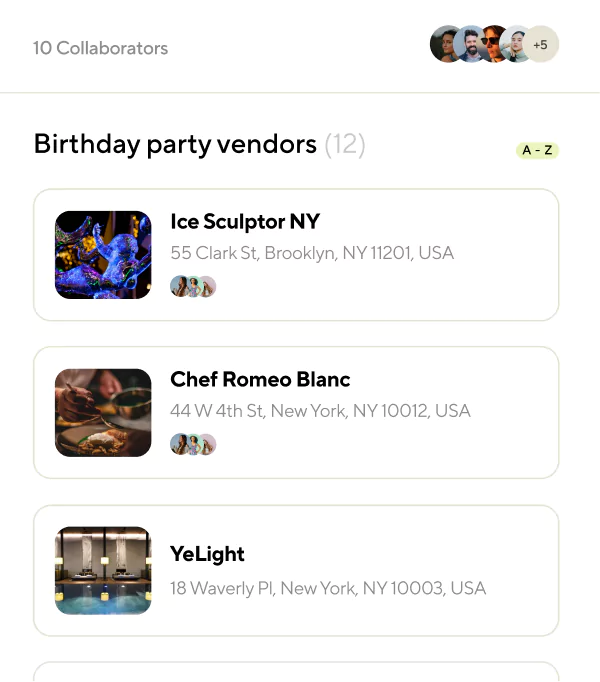The width and height of the screenshot is (600, 682).
Task: Click the YeLight vendor title
Action: [207, 554]
